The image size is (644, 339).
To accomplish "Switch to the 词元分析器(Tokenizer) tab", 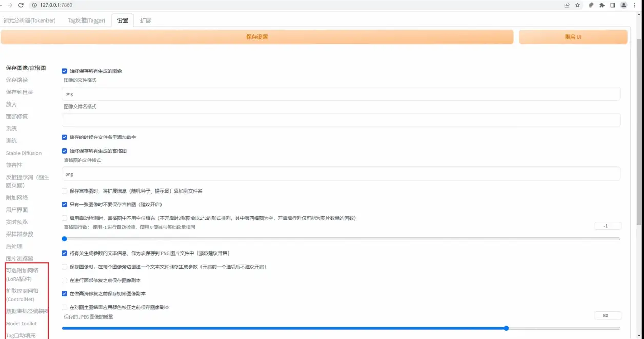I will tap(28, 20).
